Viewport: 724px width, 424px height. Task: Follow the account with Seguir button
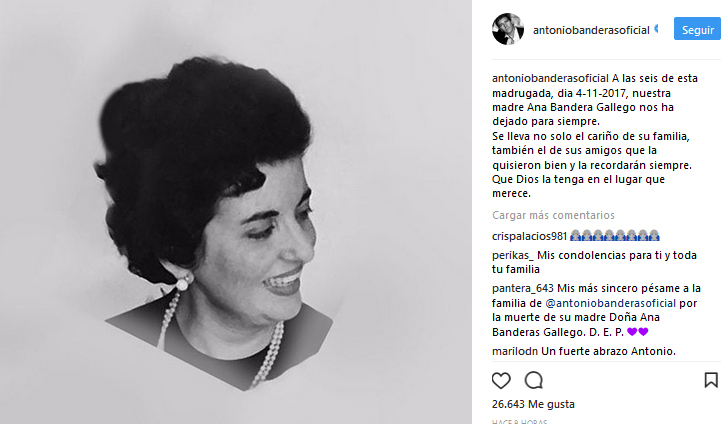pos(697,30)
